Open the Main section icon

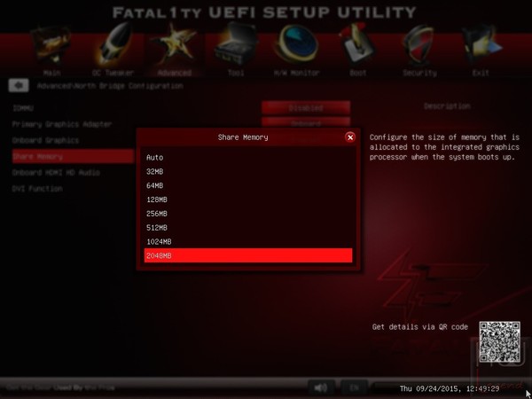(x=51, y=46)
